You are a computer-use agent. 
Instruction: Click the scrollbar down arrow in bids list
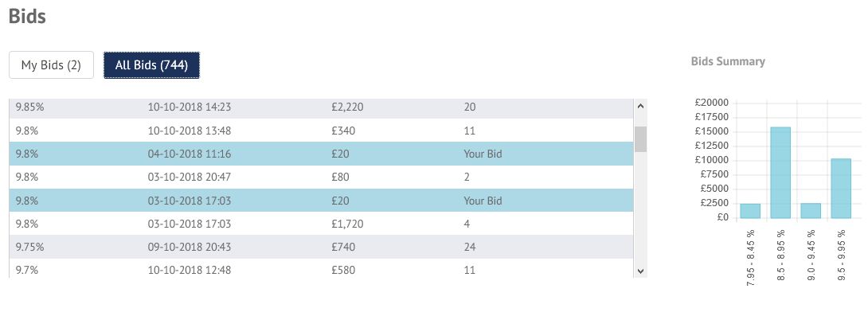coord(640,271)
